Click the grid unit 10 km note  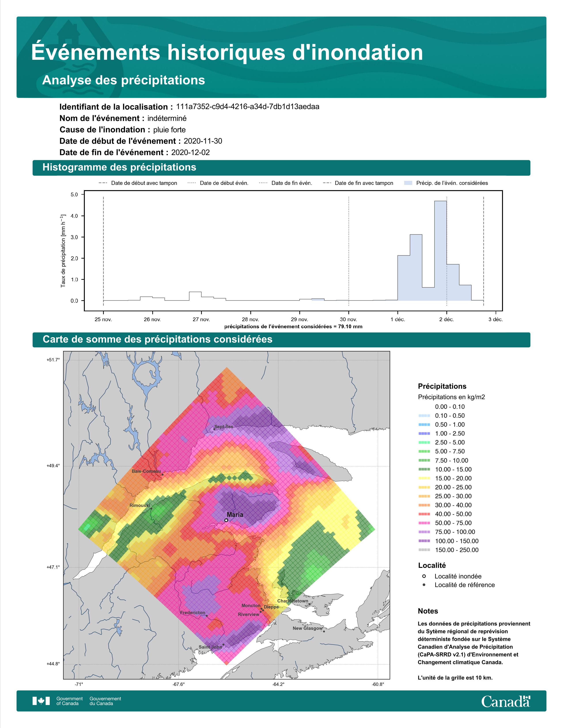455,678
